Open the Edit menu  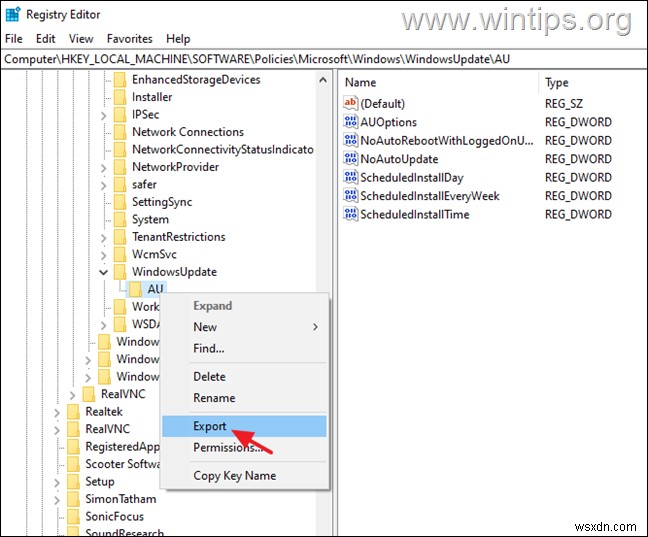[x=45, y=39]
